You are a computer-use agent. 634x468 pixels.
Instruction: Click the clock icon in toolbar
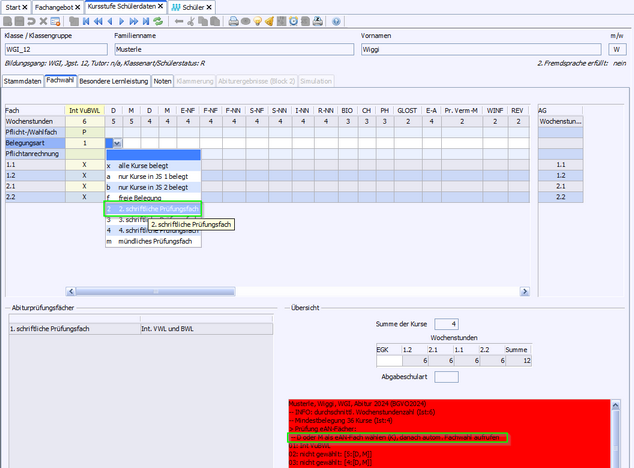point(293,20)
